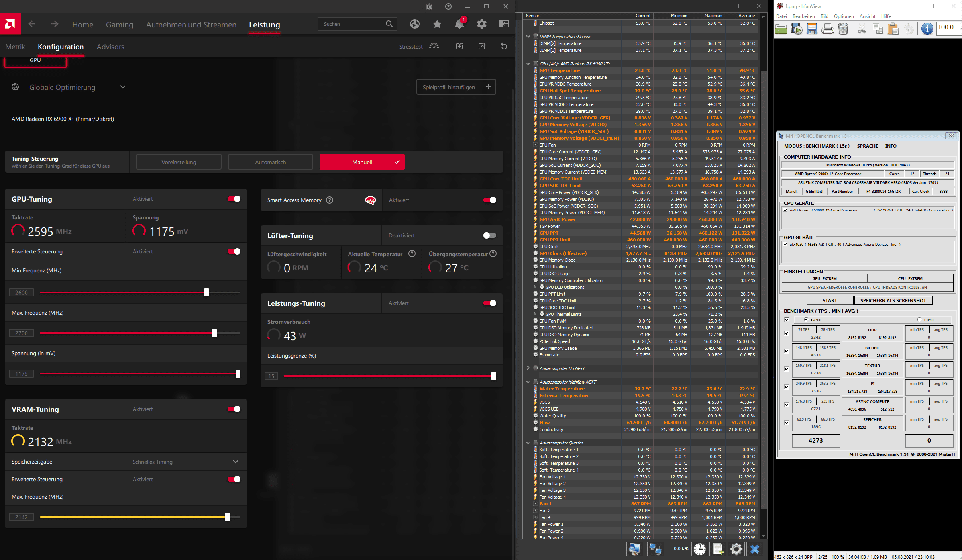Screen dimensions: 962x560
Task: Open HWiNFO remote monitors icon
Action: (x=655, y=549)
